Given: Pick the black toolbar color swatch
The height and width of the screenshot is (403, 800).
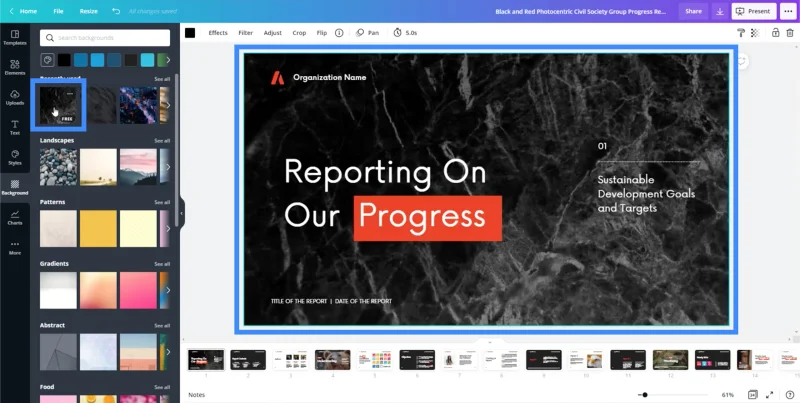Looking at the screenshot, I should point(190,33).
